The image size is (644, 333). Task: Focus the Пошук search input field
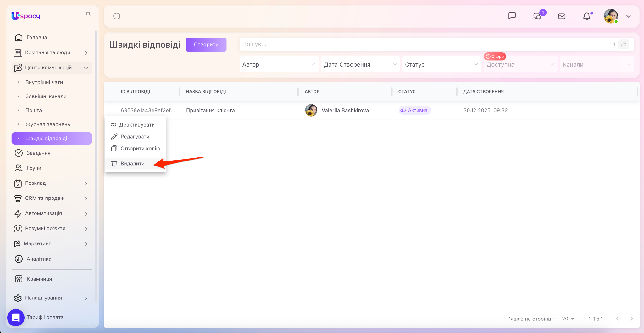click(x=425, y=44)
